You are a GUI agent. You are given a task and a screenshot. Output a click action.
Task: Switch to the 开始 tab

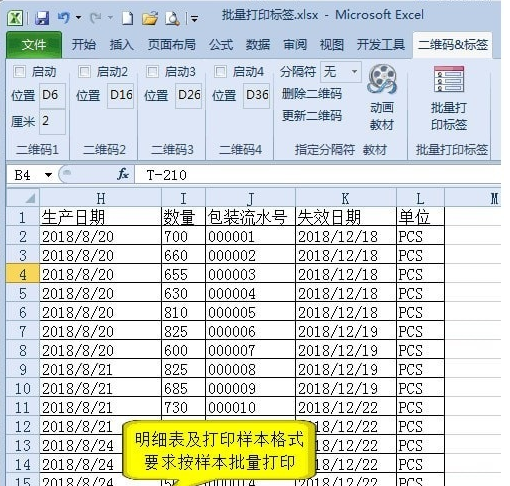click(x=84, y=44)
